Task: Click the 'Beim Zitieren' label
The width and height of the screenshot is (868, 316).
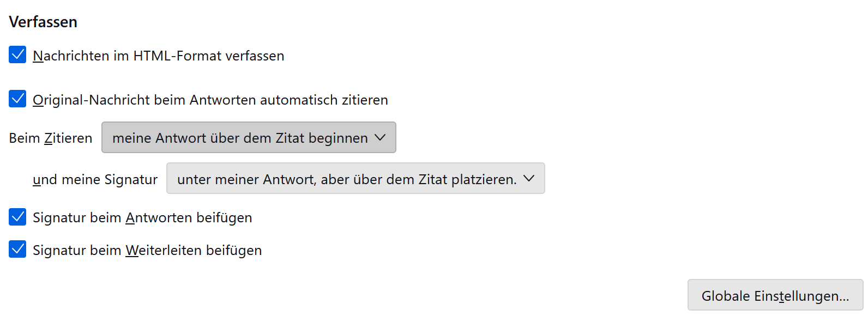Action: coord(51,138)
